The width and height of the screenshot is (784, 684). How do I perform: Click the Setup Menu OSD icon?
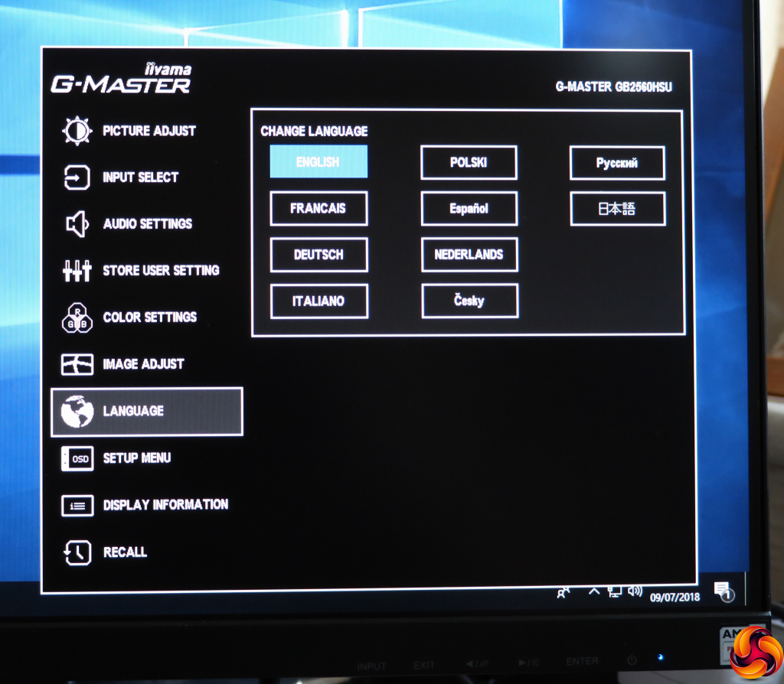(x=77, y=458)
